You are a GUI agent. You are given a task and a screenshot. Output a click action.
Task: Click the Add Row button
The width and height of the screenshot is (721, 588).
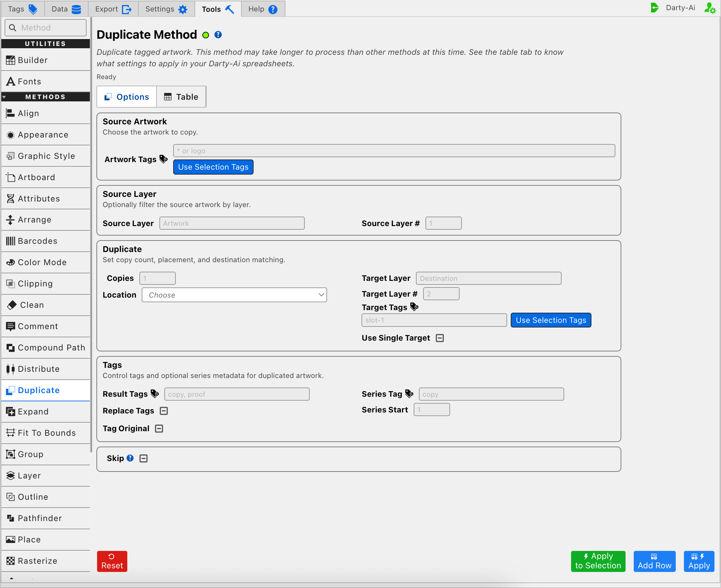pos(655,561)
